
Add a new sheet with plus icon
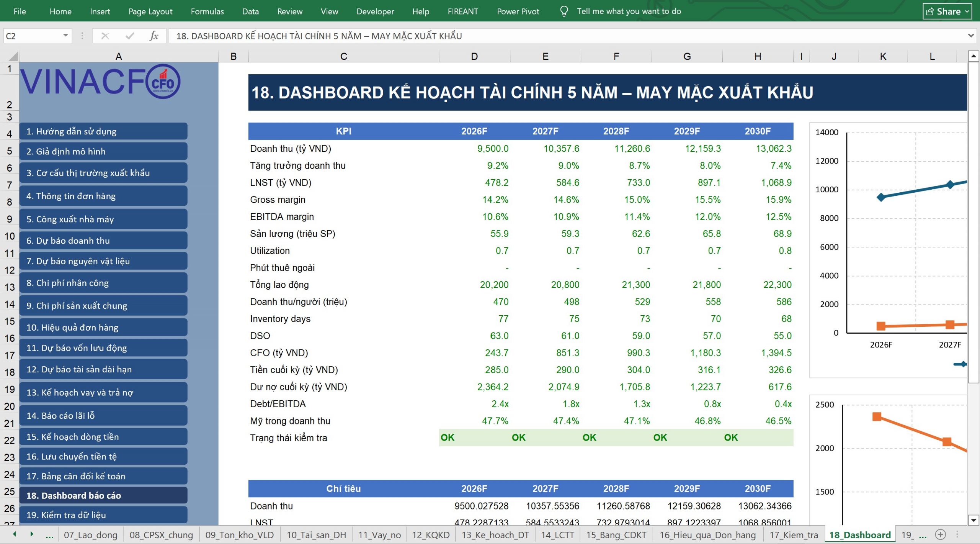coord(941,534)
